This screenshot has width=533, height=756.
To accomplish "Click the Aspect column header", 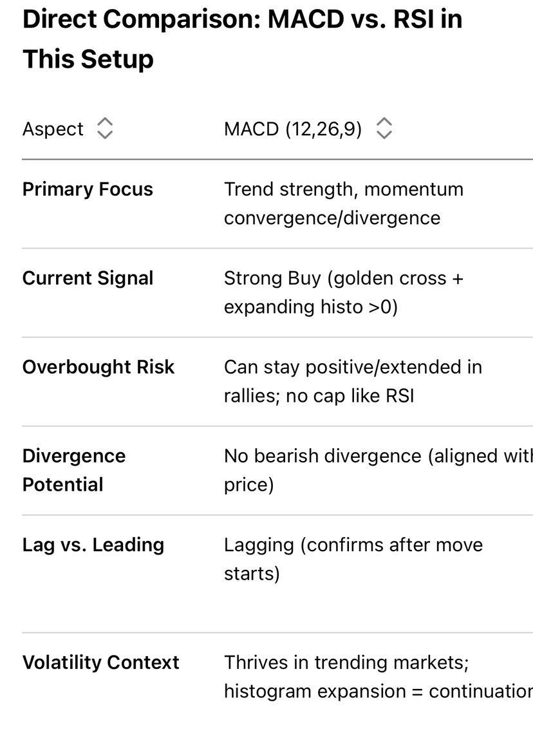I will click(53, 129).
